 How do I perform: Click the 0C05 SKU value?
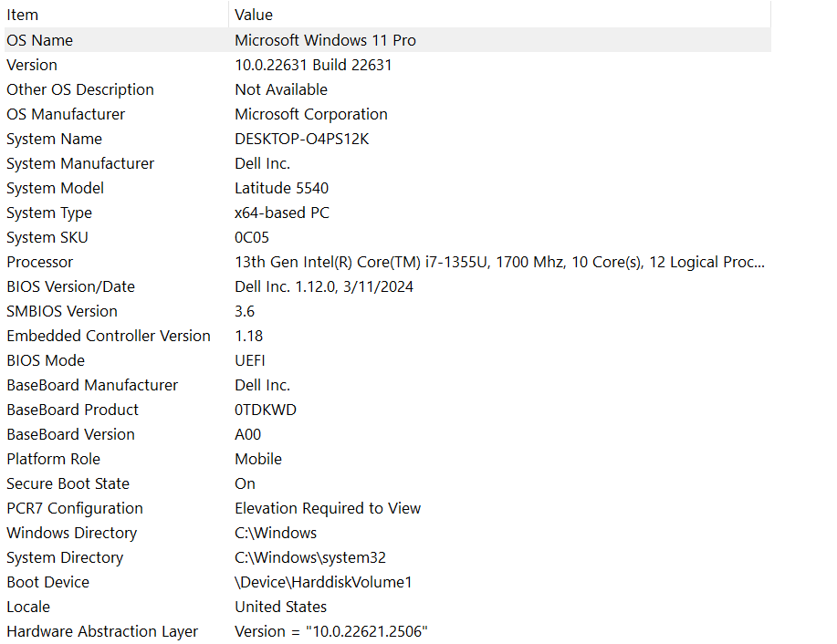pyautogui.click(x=252, y=237)
